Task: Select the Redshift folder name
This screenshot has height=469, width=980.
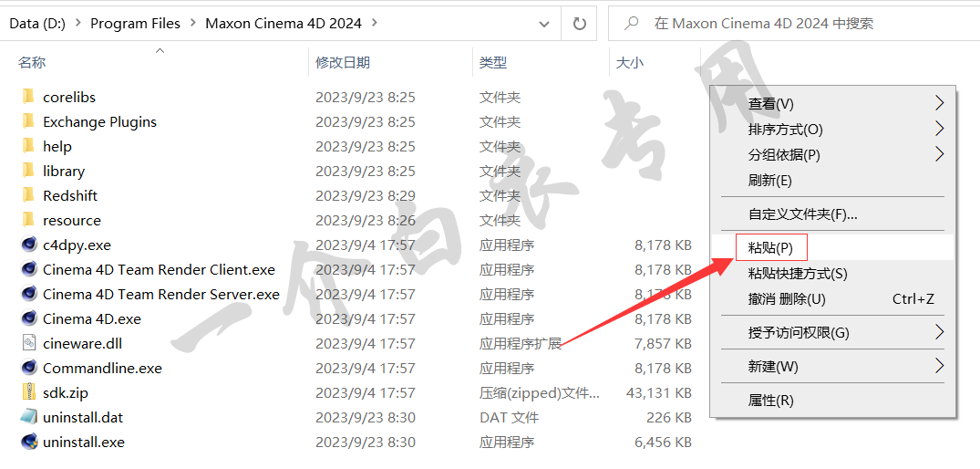Action: [70, 195]
